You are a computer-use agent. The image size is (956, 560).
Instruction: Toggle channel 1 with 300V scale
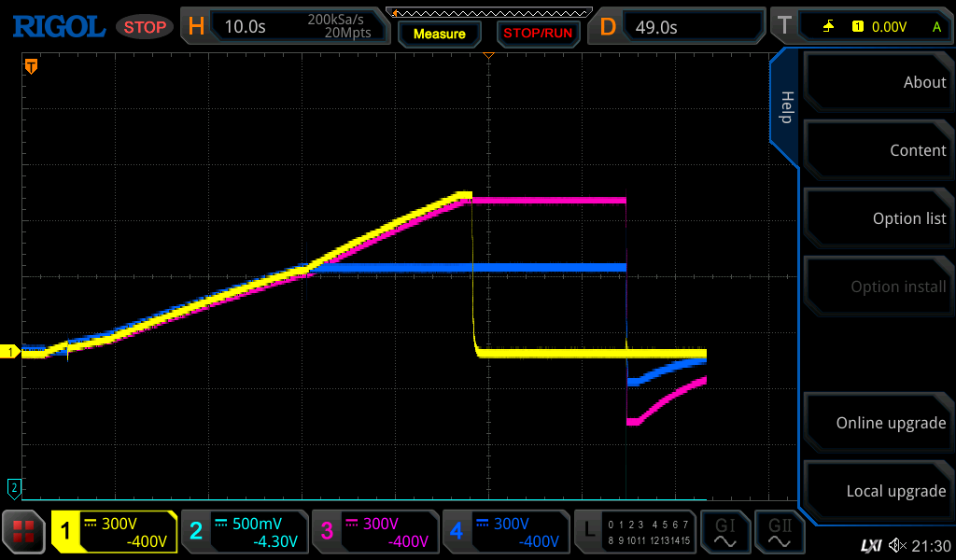pyautogui.click(x=114, y=532)
